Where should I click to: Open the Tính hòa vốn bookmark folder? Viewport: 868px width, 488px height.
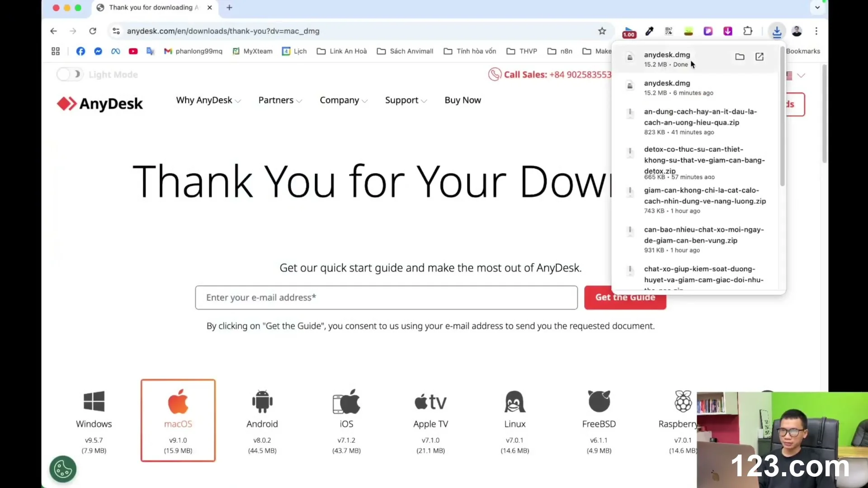[x=470, y=52]
